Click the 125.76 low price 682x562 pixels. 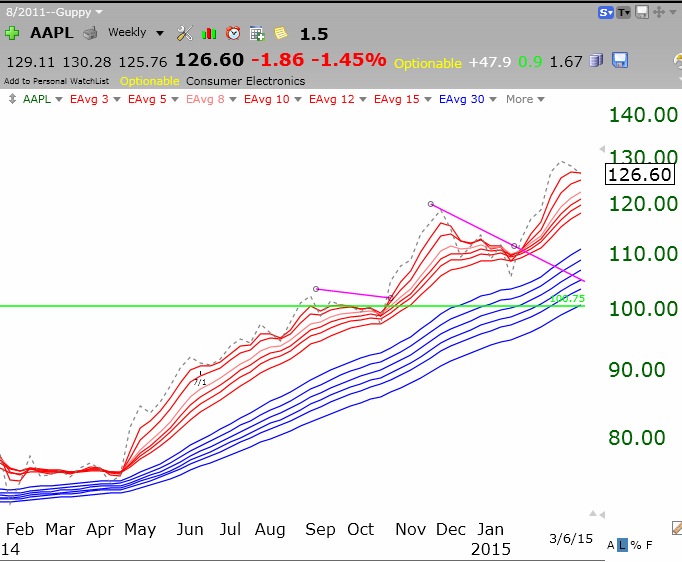[x=143, y=62]
